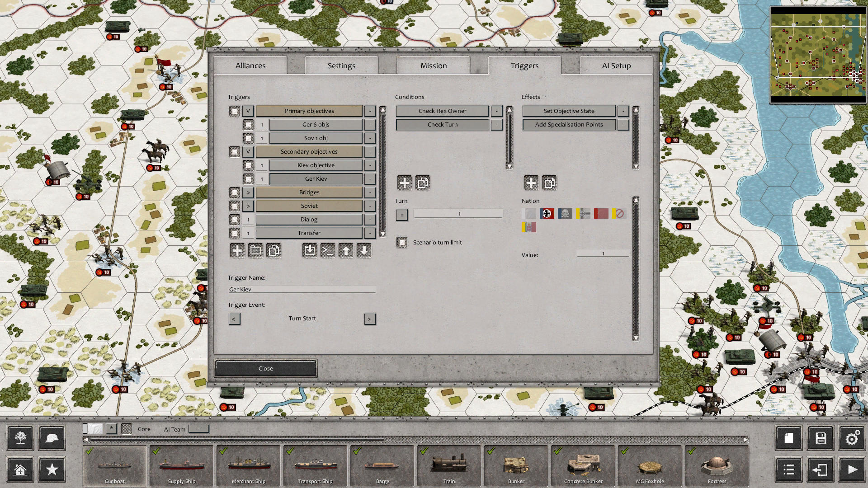This screenshot has height=488, width=868.
Task: Open the Mission tab
Action: pyautogui.click(x=434, y=66)
